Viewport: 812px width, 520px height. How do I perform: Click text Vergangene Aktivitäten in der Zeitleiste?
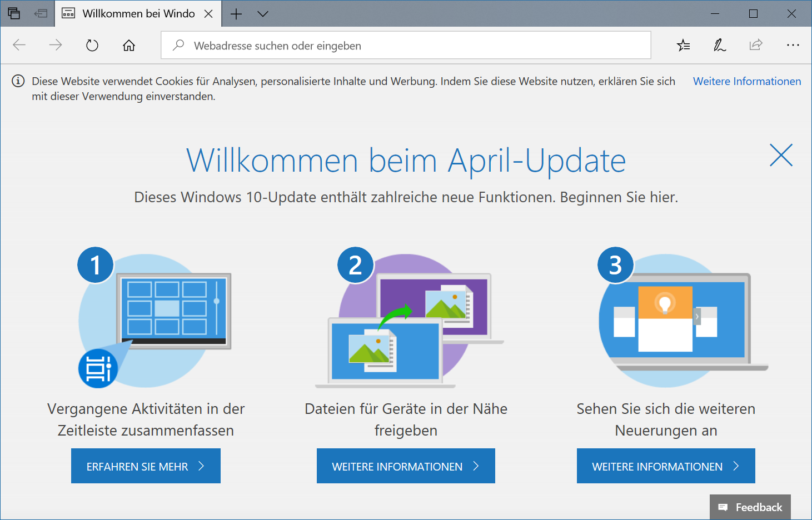pyautogui.click(x=146, y=419)
